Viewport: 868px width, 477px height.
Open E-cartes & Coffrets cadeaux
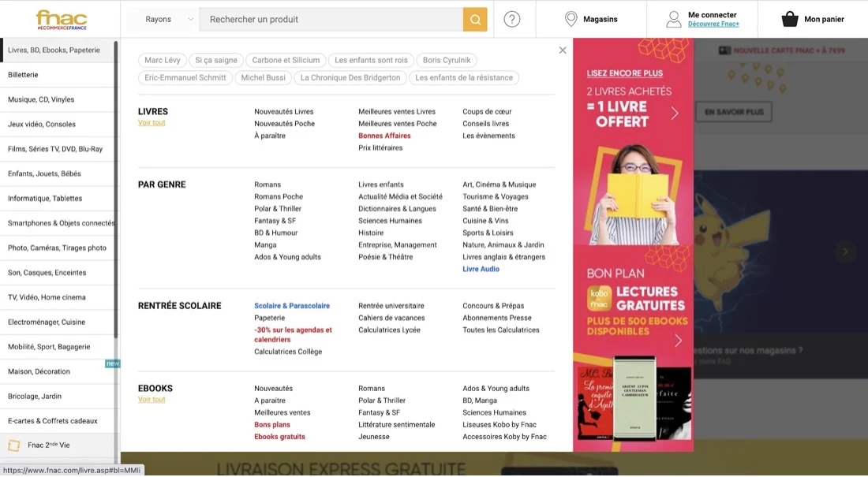click(59, 421)
